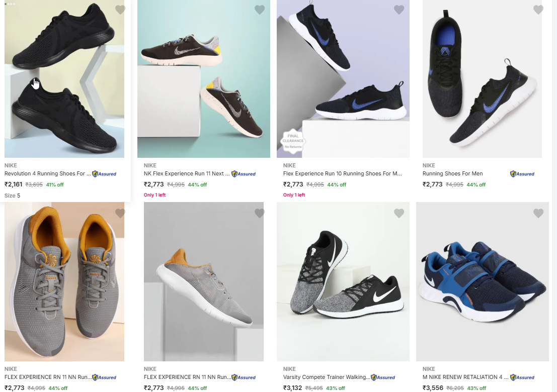The height and width of the screenshot is (392, 557).
Task: Click ₹2,773 price of Running Shoes For Men
Action: [x=432, y=184]
